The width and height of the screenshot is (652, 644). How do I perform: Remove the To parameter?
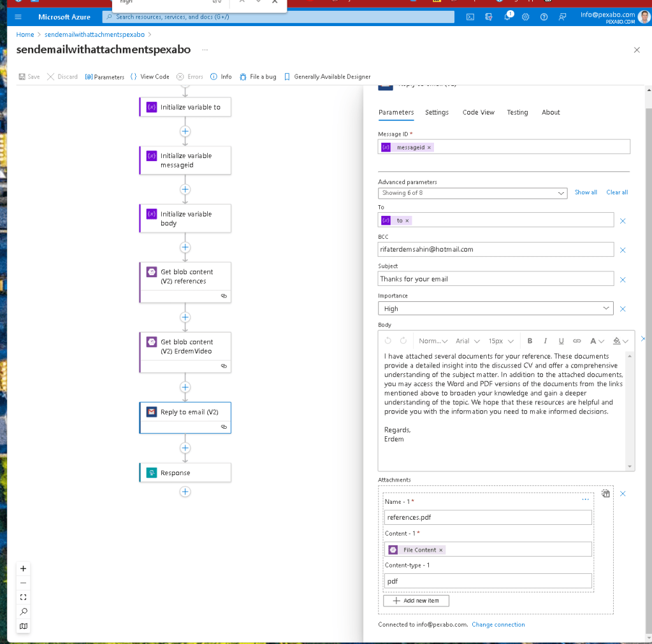[x=623, y=221]
